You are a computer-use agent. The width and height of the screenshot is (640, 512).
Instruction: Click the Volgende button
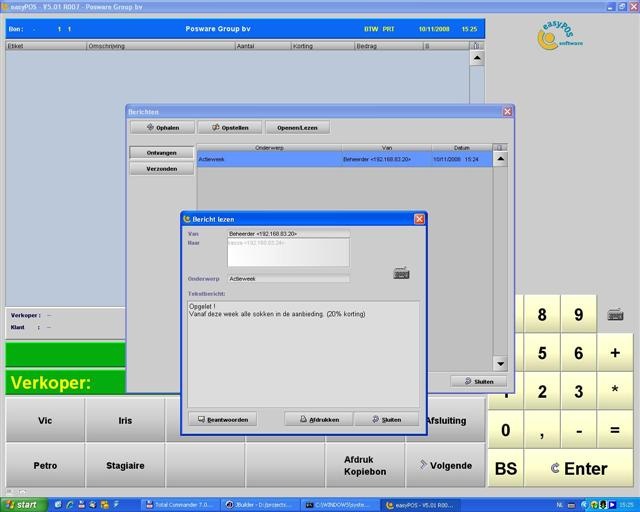[x=445, y=465]
